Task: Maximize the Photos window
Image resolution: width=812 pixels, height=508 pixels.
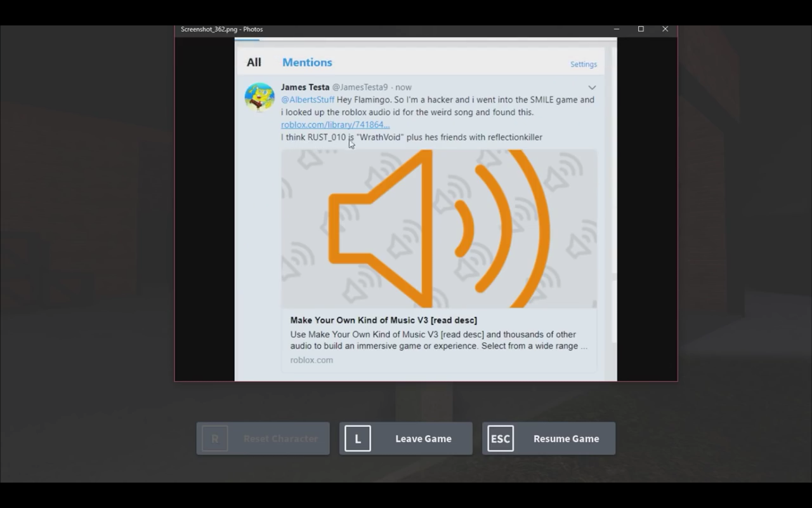Action: click(x=641, y=29)
